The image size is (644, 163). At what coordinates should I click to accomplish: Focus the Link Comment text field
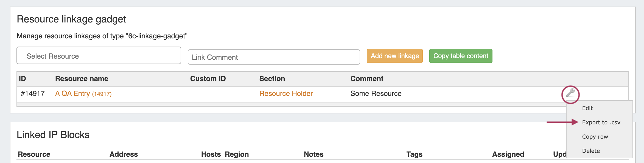[x=274, y=57]
